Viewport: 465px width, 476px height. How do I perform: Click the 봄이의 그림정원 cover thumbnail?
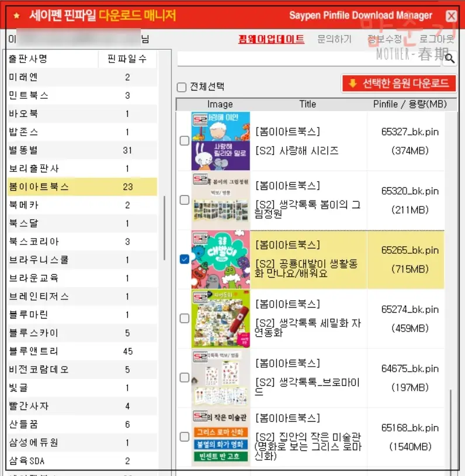[220, 200]
